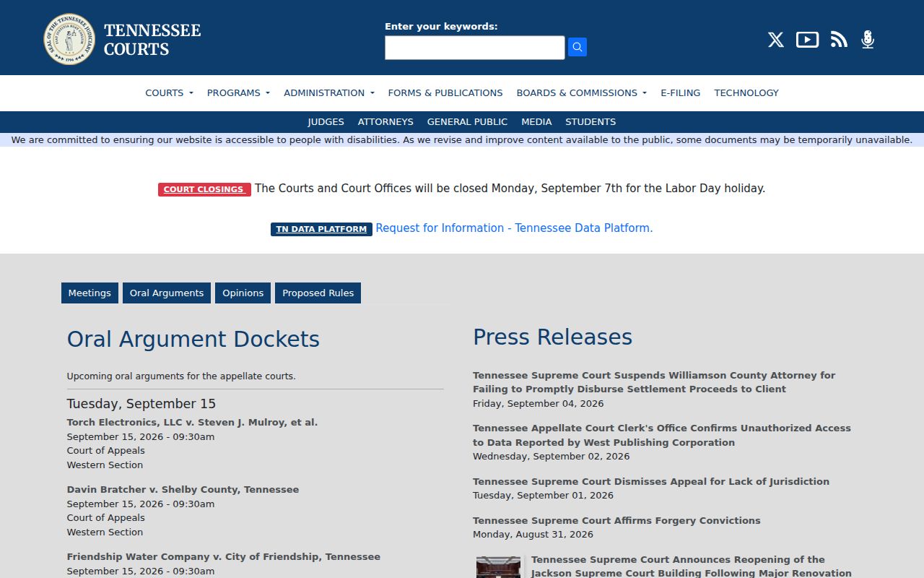Image resolution: width=924 pixels, height=578 pixels.
Task: Select the General Public audience link
Action: coord(467,121)
